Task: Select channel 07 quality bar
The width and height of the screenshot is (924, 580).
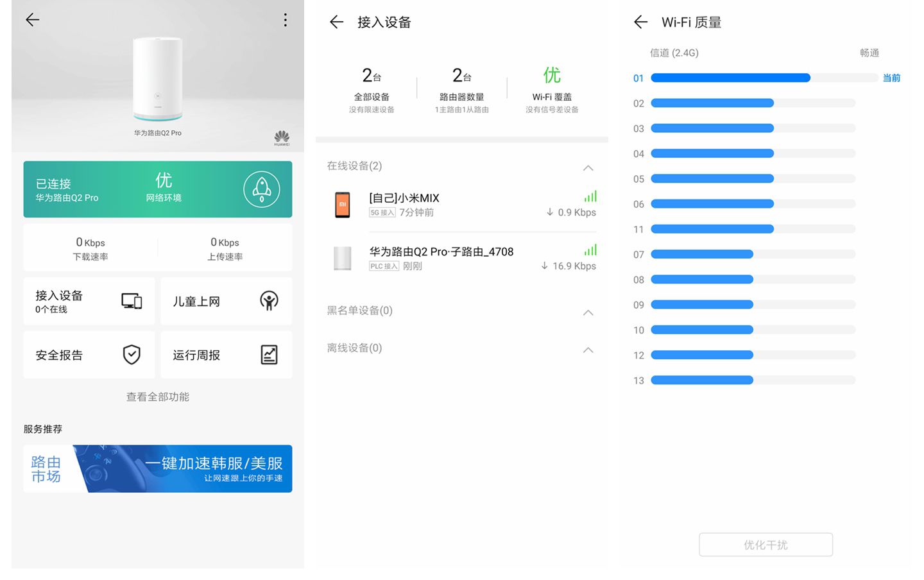Action: click(x=753, y=254)
